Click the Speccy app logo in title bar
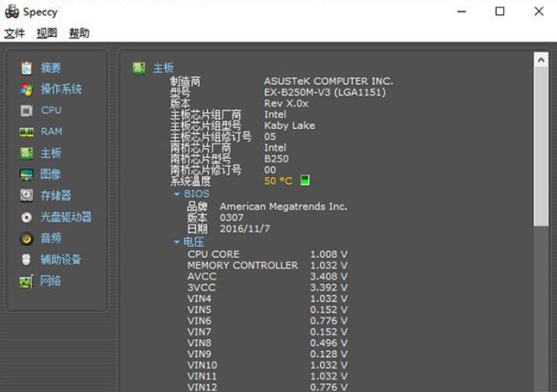Image resolution: width=557 pixels, height=392 pixels. 11,11
